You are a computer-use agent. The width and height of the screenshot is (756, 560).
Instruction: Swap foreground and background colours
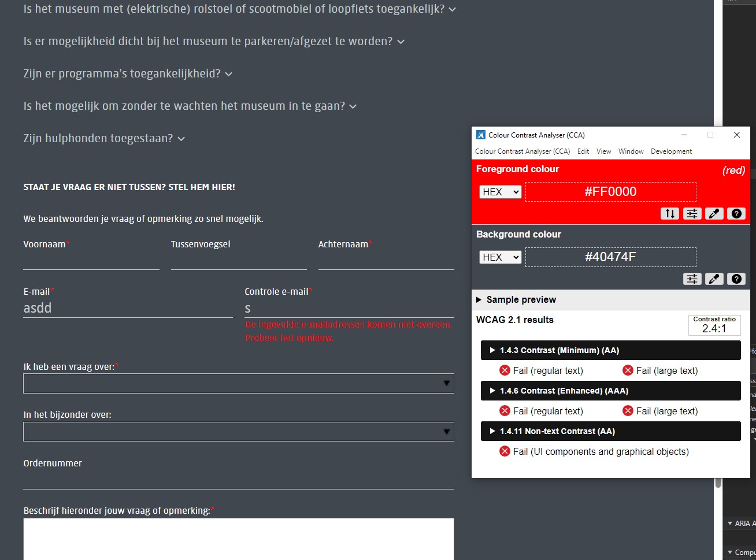670,214
